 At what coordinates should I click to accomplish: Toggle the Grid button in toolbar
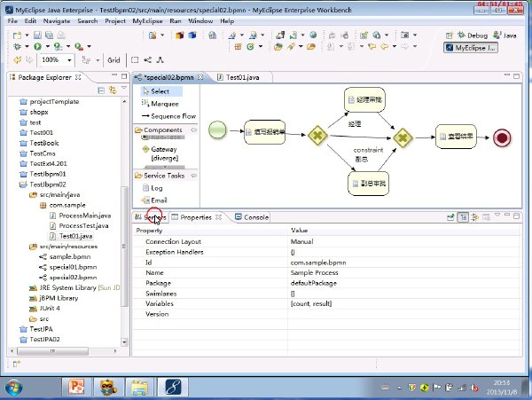point(113,60)
